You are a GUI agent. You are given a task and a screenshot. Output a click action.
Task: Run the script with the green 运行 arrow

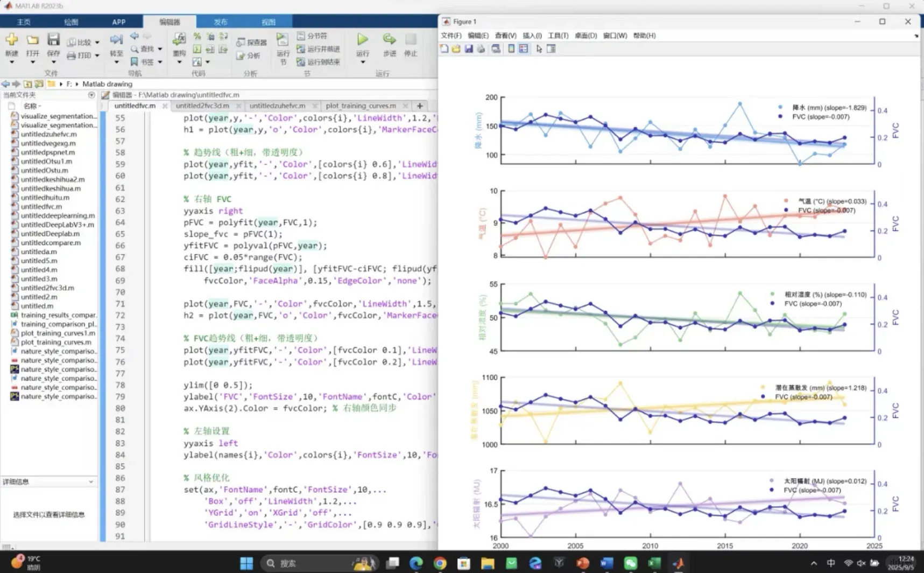(363, 39)
